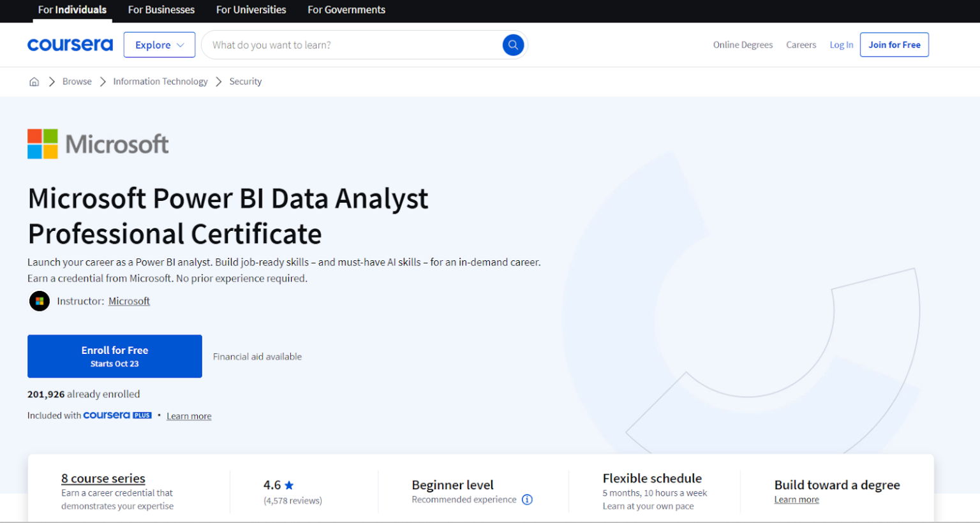This screenshot has width=980, height=523.
Task: Click the star icon beside the 4.6 rating
Action: pos(289,485)
